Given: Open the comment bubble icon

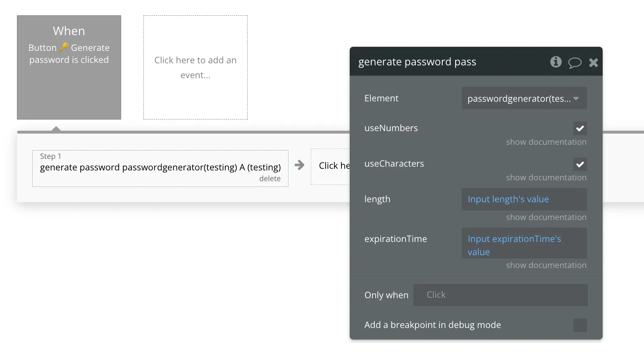Looking at the screenshot, I should (x=575, y=62).
